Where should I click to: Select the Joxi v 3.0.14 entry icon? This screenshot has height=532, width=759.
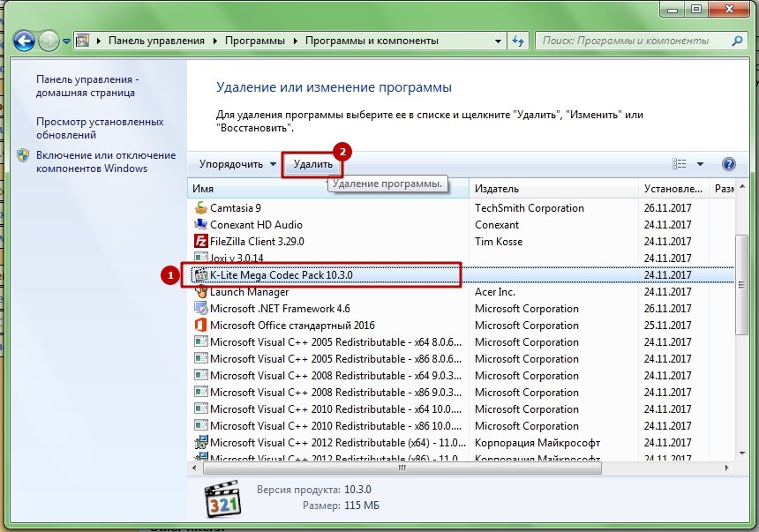(x=201, y=257)
